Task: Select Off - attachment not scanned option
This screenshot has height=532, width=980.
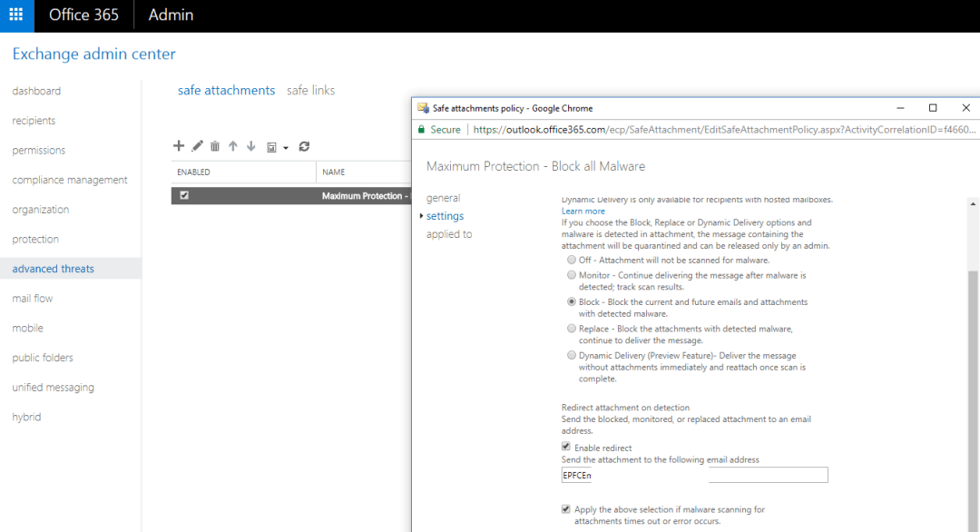Action: tap(572, 260)
